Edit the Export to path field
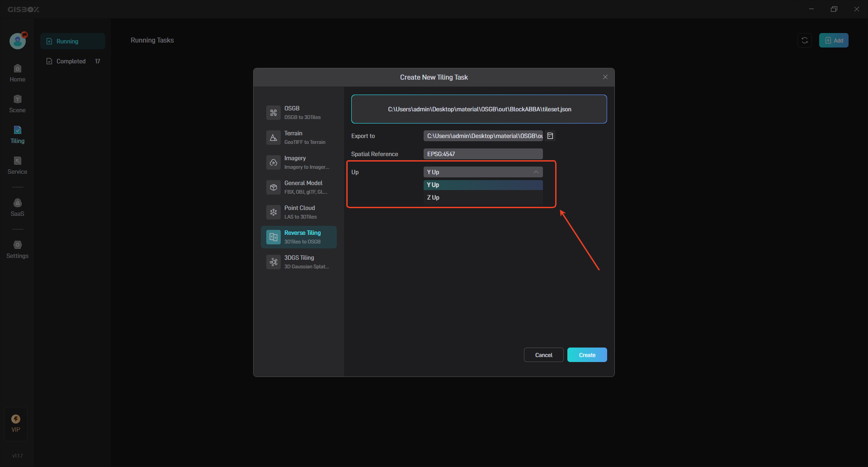Screen dimensions: 868x467 [483, 136]
